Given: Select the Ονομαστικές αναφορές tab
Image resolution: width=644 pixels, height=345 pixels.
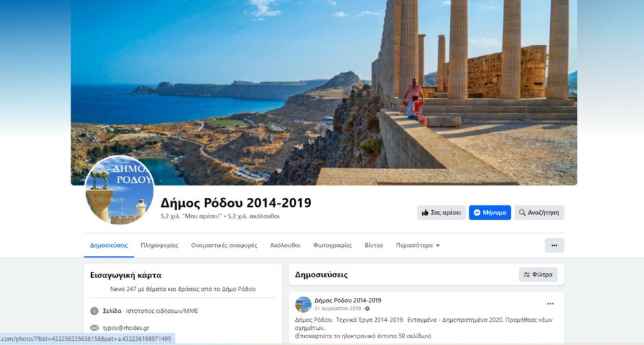Looking at the screenshot, I should pyautogui.click(x=224, y=245).
